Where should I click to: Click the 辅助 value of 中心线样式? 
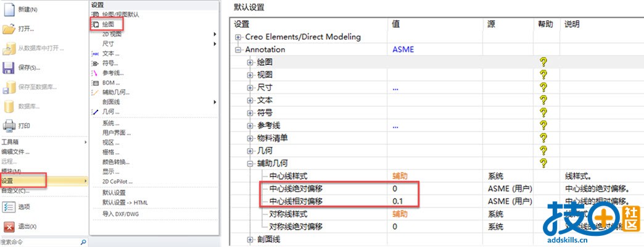tap(400, 177)
